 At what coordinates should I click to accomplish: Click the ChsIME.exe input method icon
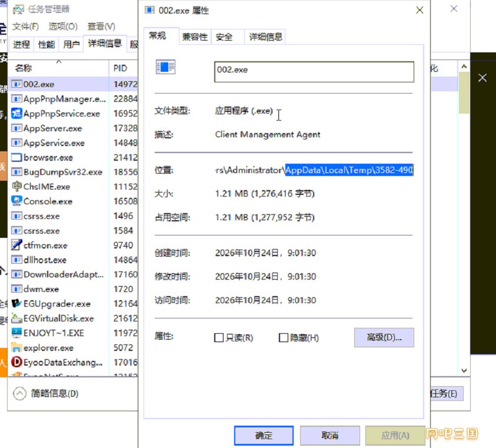tap(16, 187)
